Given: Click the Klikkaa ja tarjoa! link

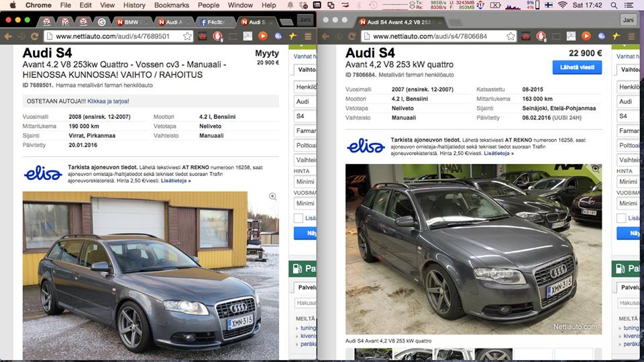Looking at the screenshot, I should click(x=108, y=101).
